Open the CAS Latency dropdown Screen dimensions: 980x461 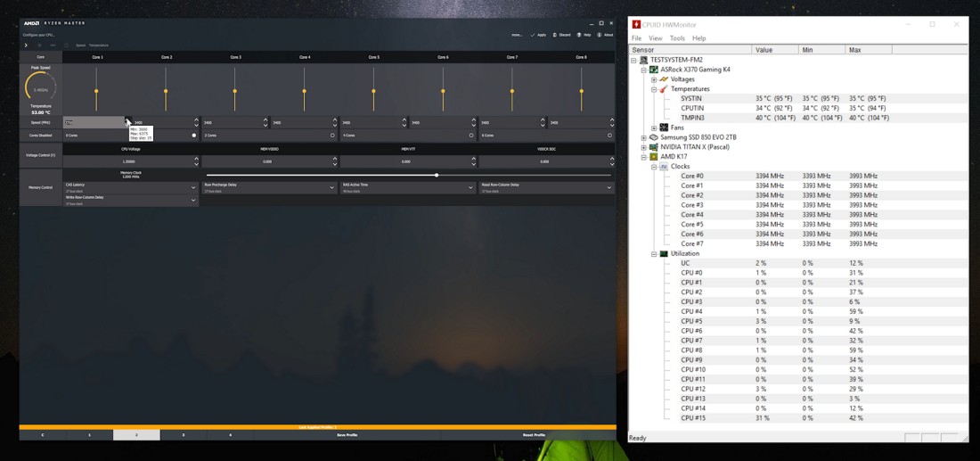click(193, 188)
